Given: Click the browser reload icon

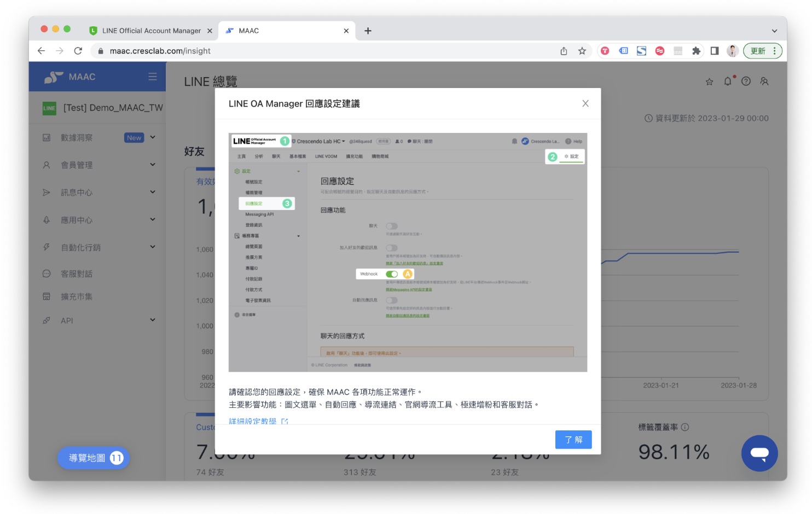Looking at the screenshot, I should (x=78, y=51).
